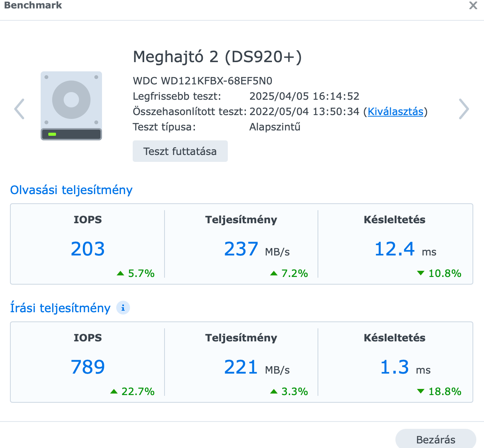Click the read IOPS value 203
This screenshot has width=484, height=448.
point(88,249)
